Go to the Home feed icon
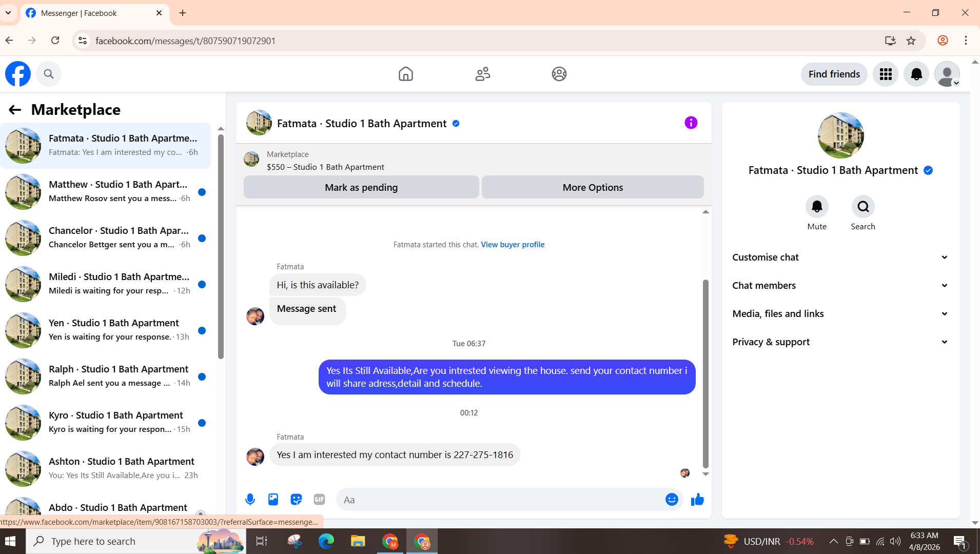980x554 pixels. point(406,74)
